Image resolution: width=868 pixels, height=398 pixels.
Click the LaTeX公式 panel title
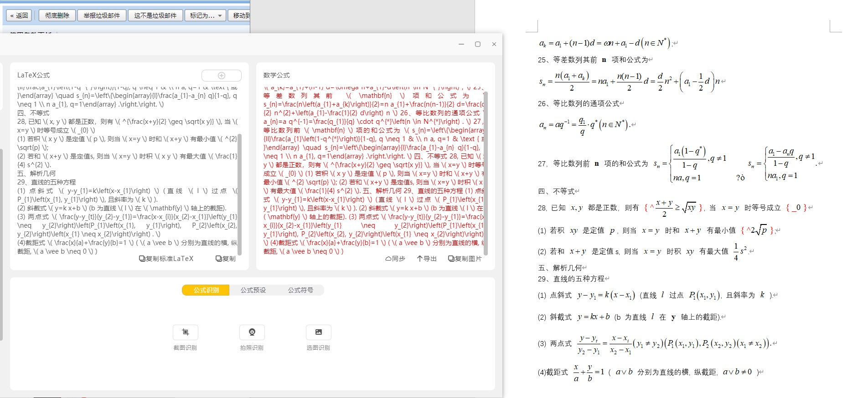[33, 75]
